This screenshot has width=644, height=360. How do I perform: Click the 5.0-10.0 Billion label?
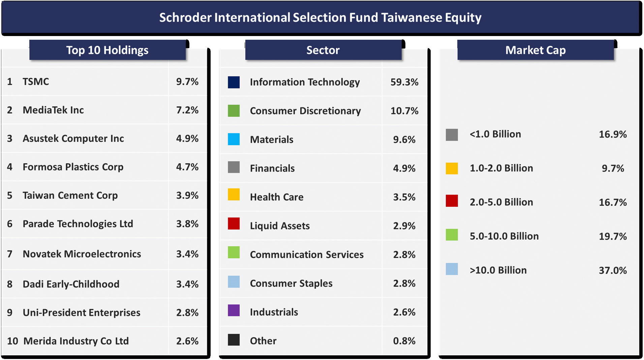pyautogui.click(x=504, y=236)
